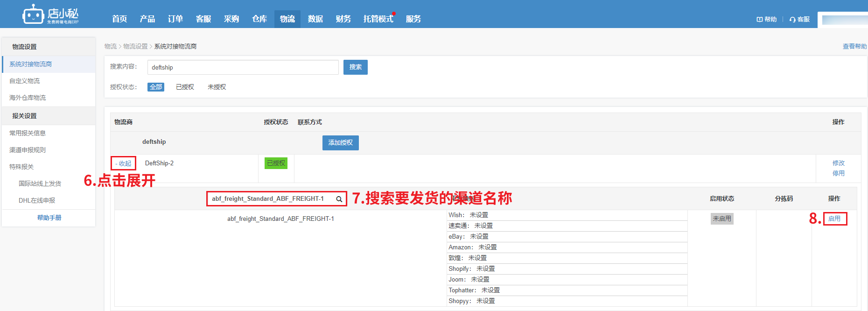This screenshot has width=868, height=311.
Task: Click the eBay: 未设置 row
Action: [567, 237]
